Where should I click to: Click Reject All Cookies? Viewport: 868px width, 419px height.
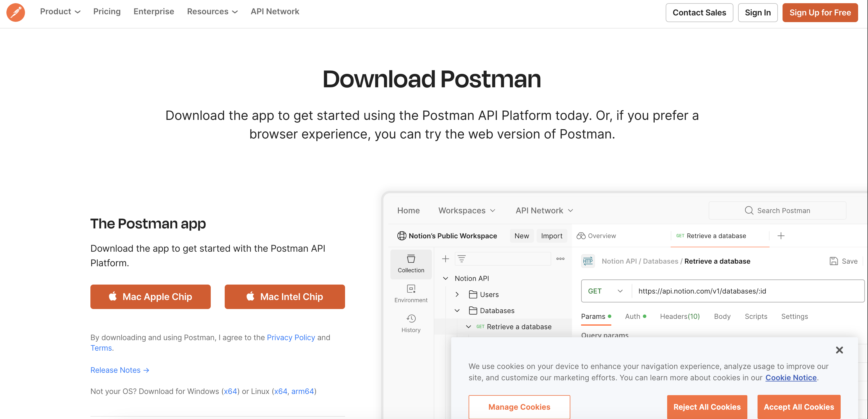[x=707, y=407]
